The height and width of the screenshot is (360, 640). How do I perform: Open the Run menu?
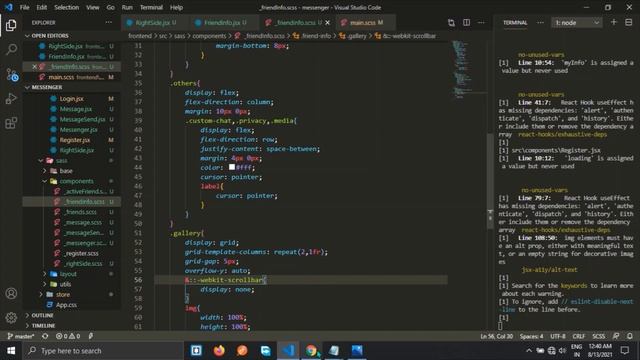127,7
